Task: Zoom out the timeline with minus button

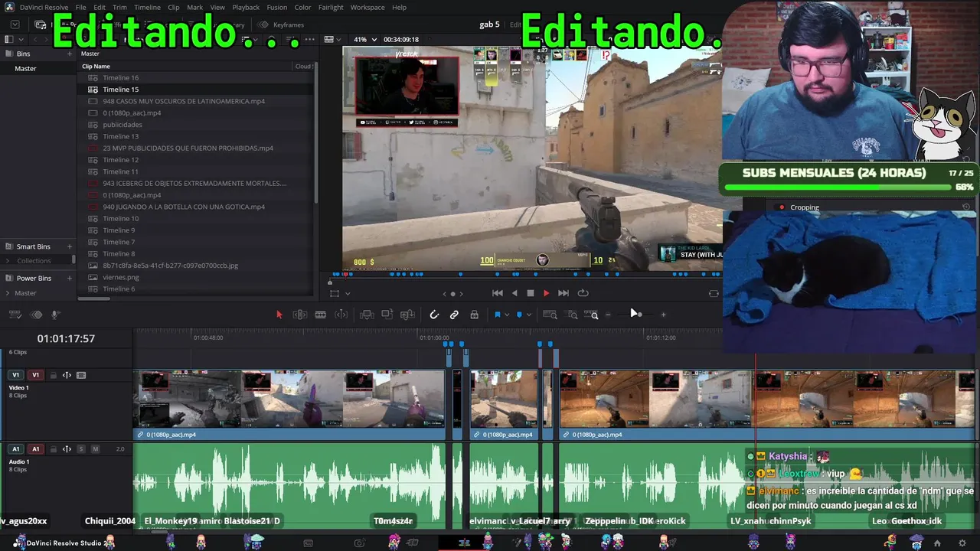Action: coord(609,315)
